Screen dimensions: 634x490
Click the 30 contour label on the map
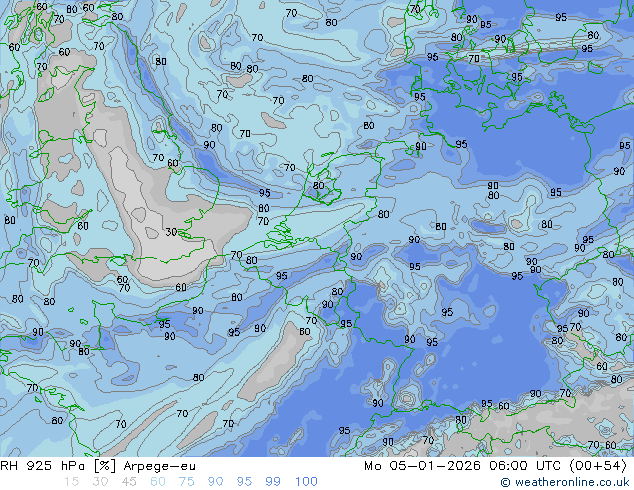(171, 232)
